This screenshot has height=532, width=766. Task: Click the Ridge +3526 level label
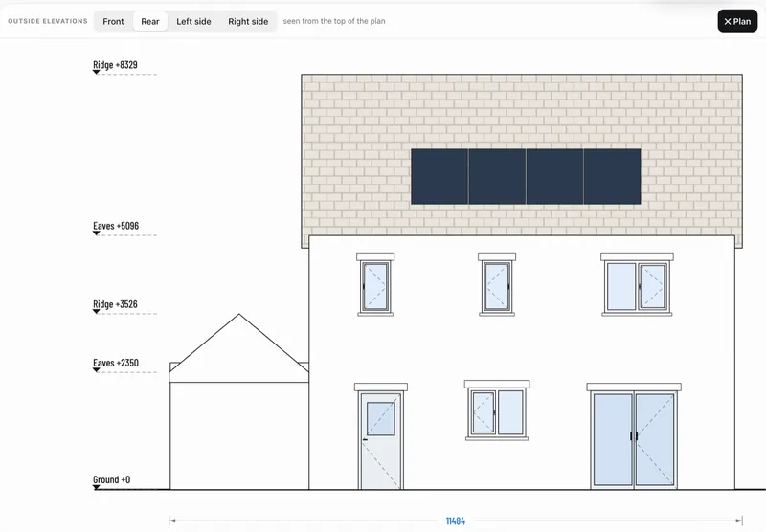point(115,304)
